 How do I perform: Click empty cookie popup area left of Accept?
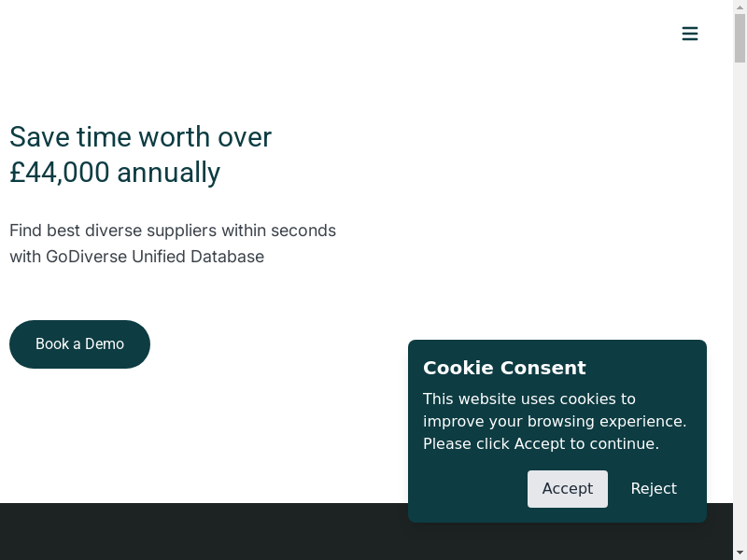tap(472, 489)
